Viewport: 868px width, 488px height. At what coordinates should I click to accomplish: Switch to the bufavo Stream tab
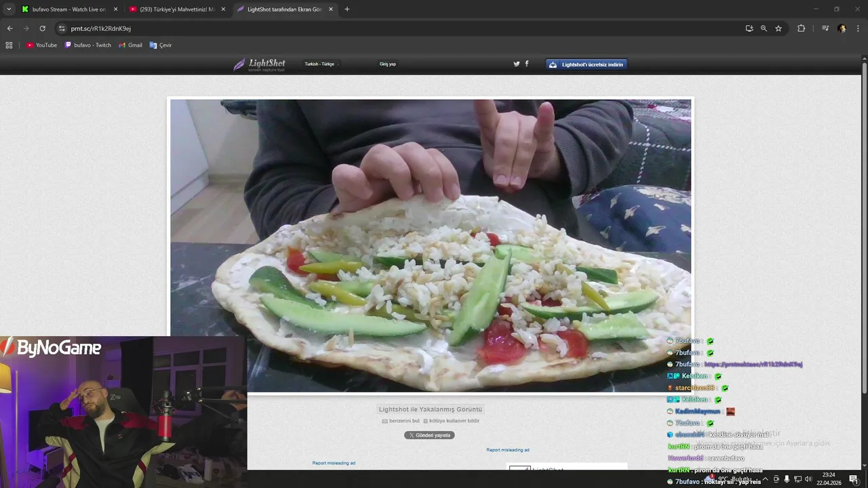click(x=69, y=9)
